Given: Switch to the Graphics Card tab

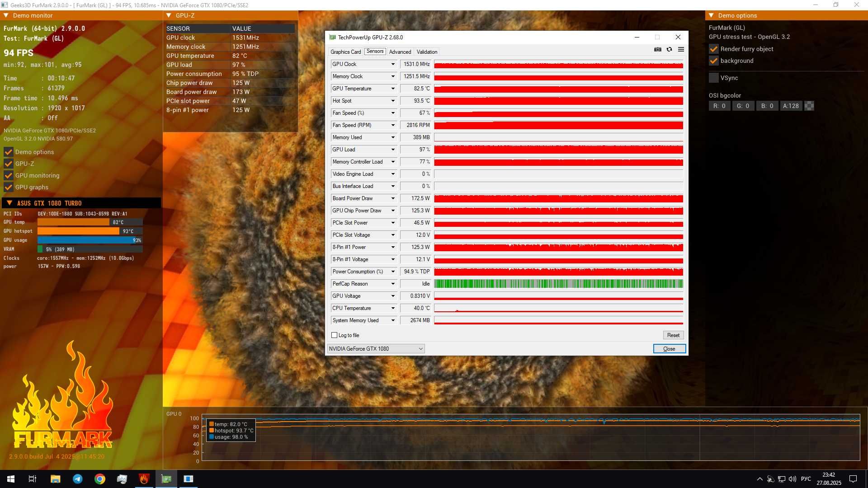Looking at the screenshot, I should 345,52.
